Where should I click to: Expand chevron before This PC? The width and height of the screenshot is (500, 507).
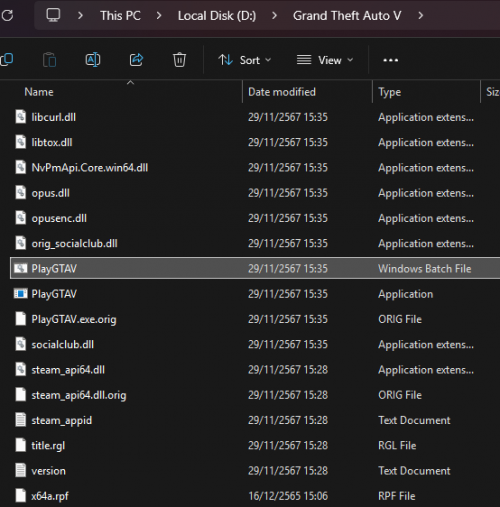click(80, 15)
